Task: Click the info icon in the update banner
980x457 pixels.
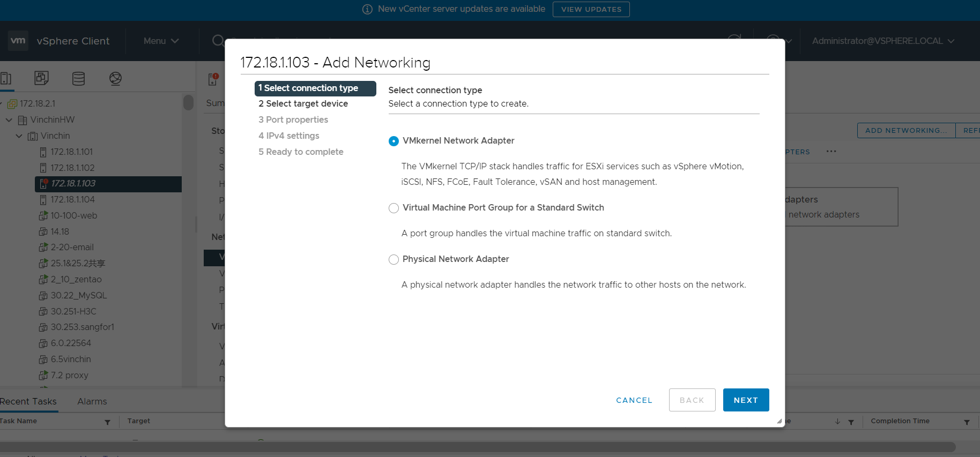Action: (367, 9)
